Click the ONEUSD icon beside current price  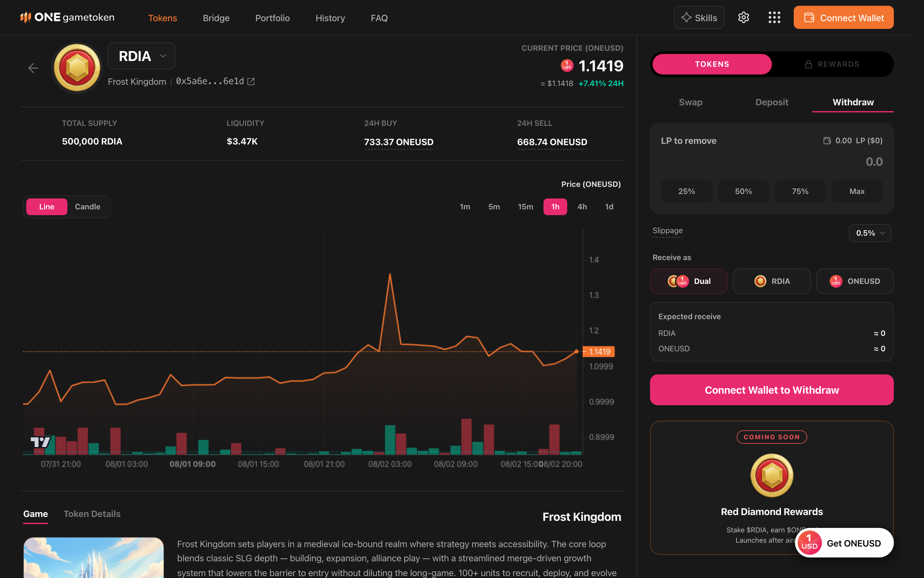point(567,66)
